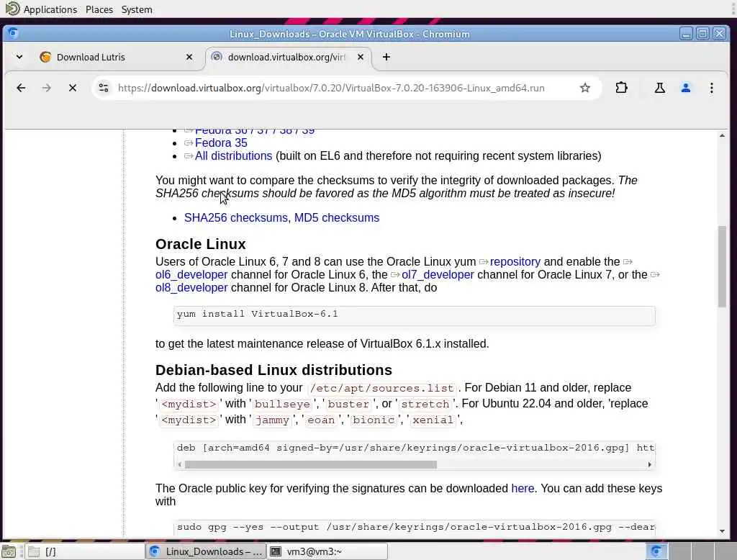Click the horizontal scrollbar under deb line
The height and width of the screenshot is (560, 737).
click(310, 464)
